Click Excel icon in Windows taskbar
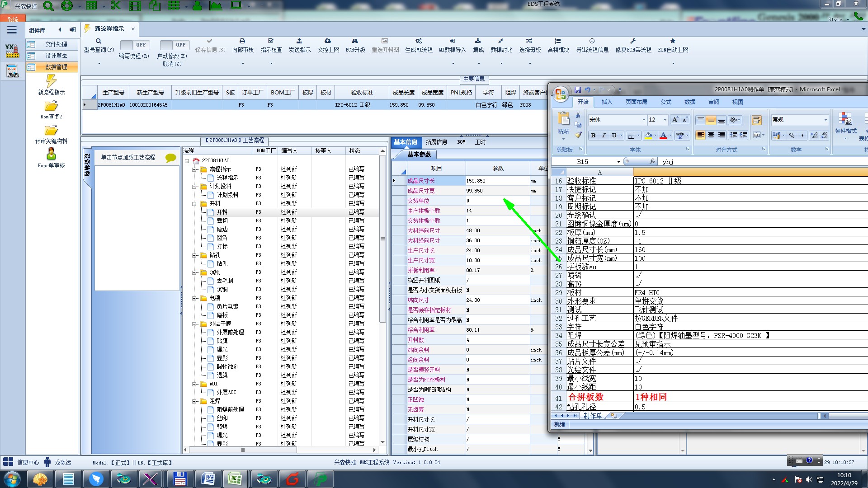Image resolution: width=868 pixels, height=488 pixels. (235, 479)
